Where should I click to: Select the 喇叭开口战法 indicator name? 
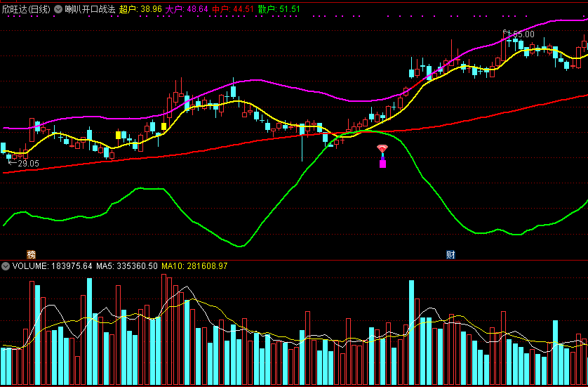pos(90,9)
